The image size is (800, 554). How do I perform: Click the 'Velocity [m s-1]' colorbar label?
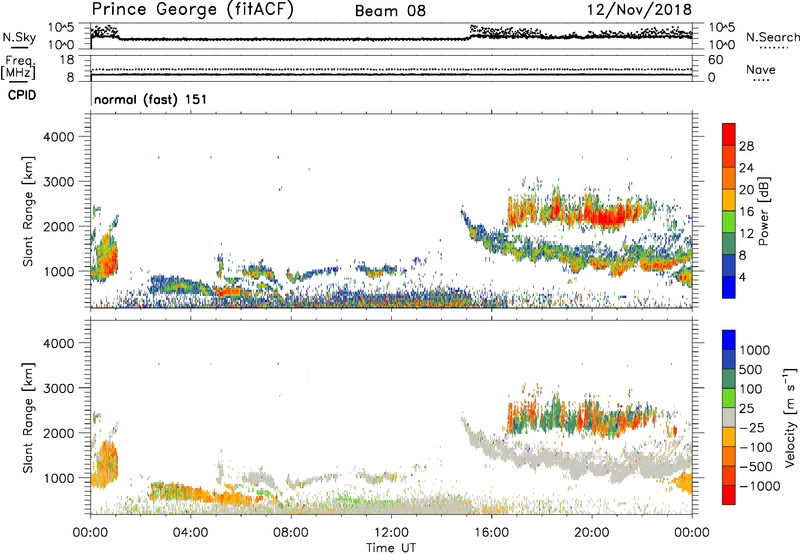tap(790, 417)
